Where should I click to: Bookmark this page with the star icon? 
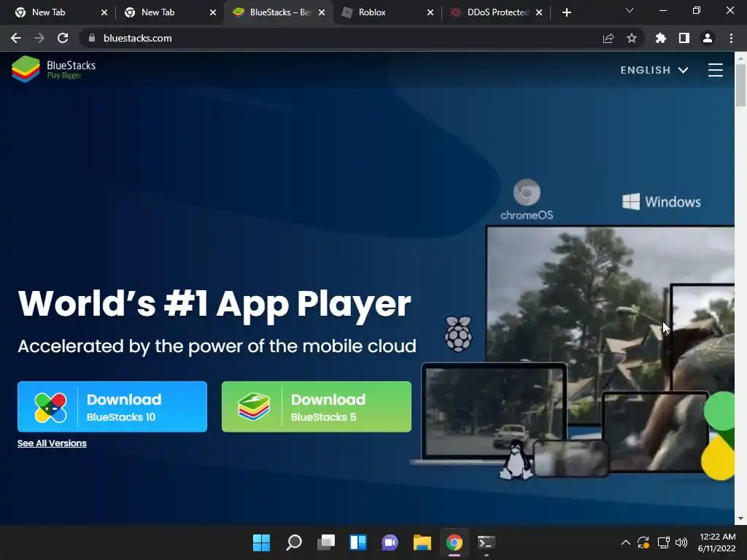(x=632, y=38)
